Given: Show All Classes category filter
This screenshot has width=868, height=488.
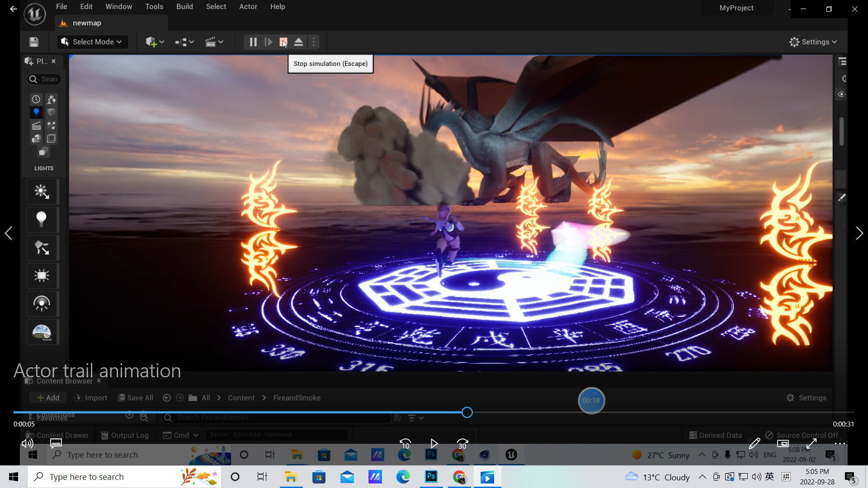Looking at the screenshot, I should 43,152.
